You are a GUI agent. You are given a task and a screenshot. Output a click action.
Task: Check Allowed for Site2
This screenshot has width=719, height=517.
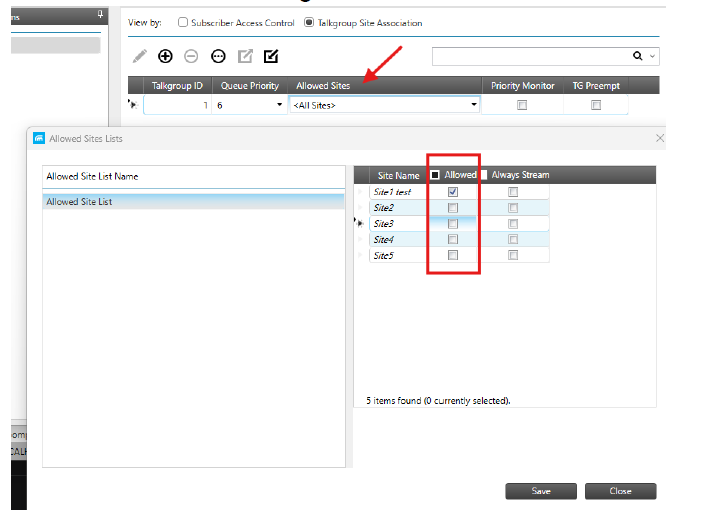coord(453,208)
